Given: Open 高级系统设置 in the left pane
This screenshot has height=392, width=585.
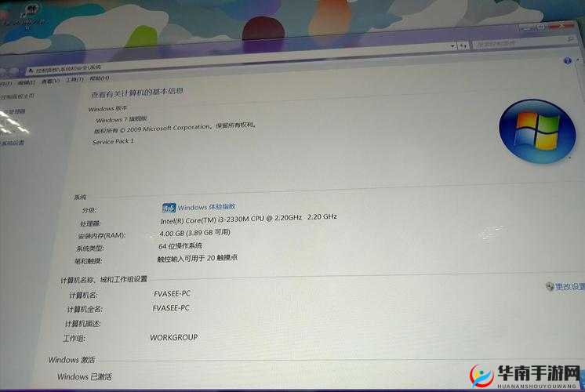Looking at the screenshot, I should (13, 143).
